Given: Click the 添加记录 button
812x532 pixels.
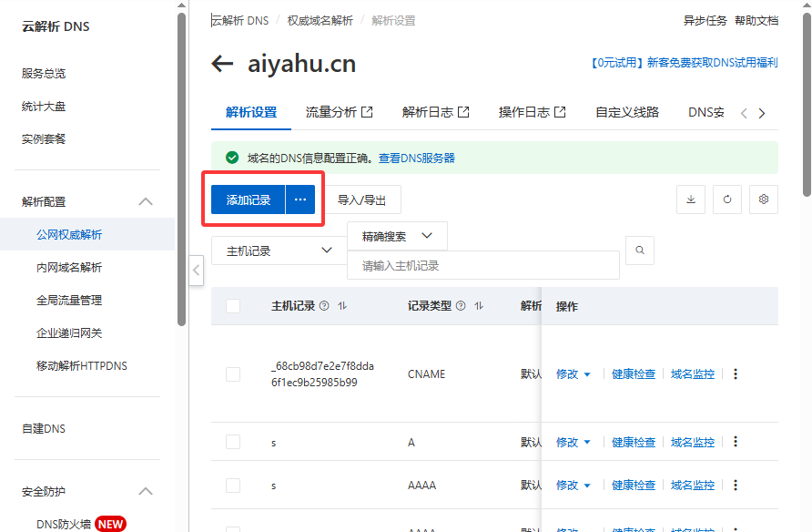Looking at the screenshot, I should click(x=249, y=199).
